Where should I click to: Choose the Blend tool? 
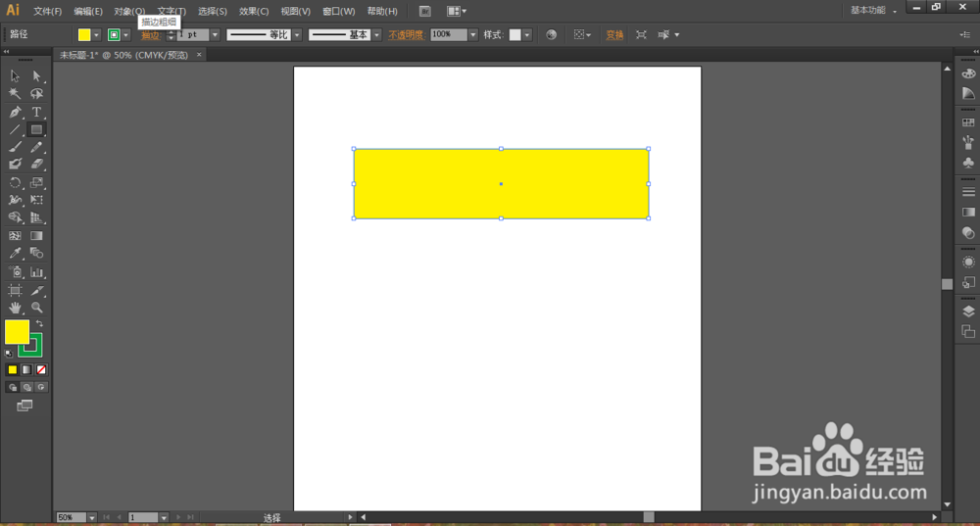[x=37, y=253]
